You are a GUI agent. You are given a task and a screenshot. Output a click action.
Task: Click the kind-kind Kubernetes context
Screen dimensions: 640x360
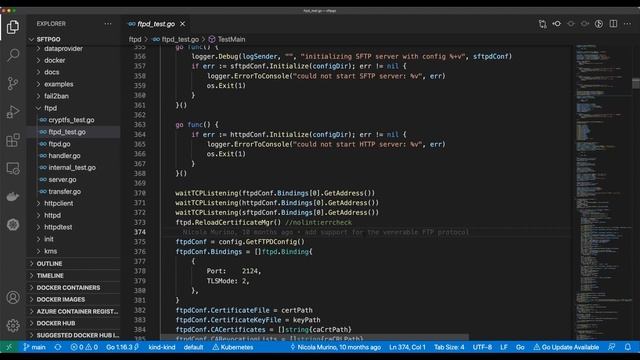(x=162, y=347)
